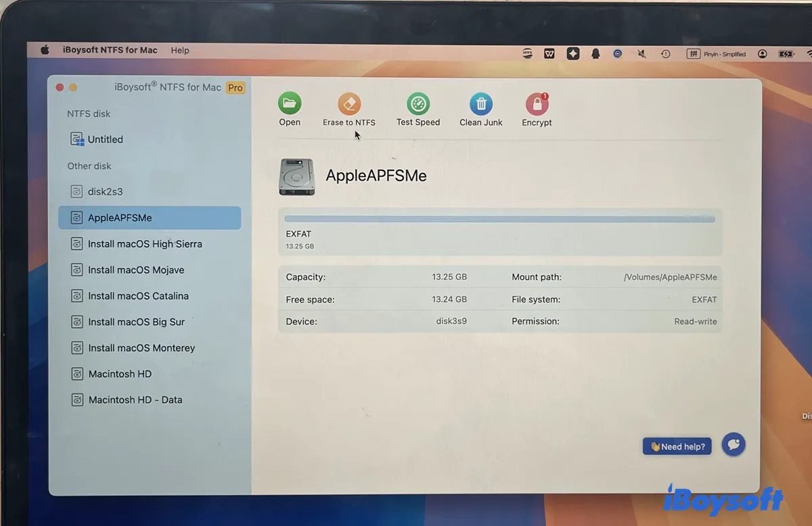Select Macintosh HD in the sidebar
This screenshot has width=812, height=526.
click(x=112, y=374)
